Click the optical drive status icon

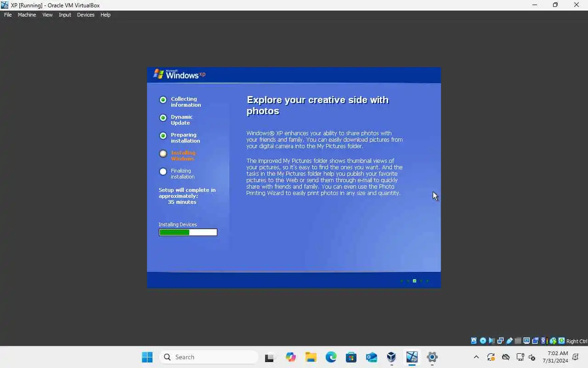(483, 341)
